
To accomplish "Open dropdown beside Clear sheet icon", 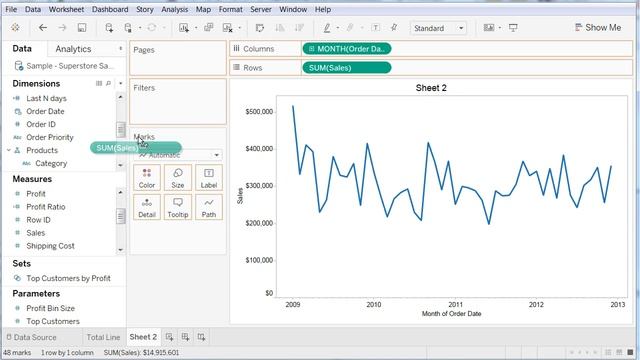I will pyautogui.click(x=240, y=28).
